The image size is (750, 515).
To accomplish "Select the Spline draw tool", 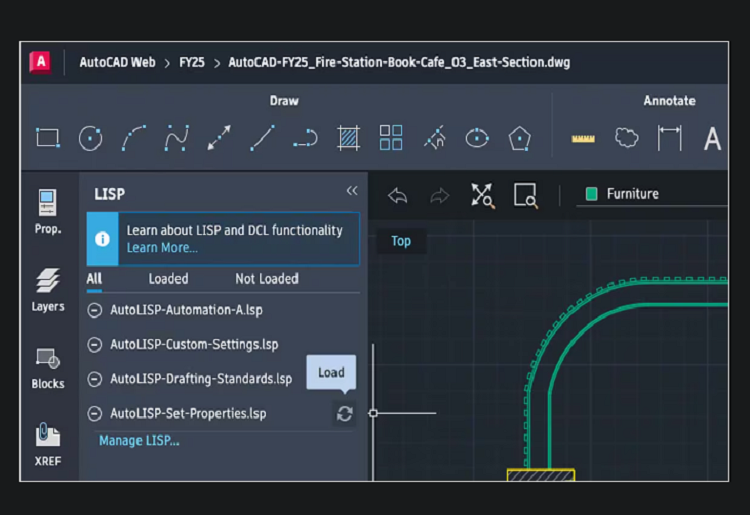I will coord(176,138).
